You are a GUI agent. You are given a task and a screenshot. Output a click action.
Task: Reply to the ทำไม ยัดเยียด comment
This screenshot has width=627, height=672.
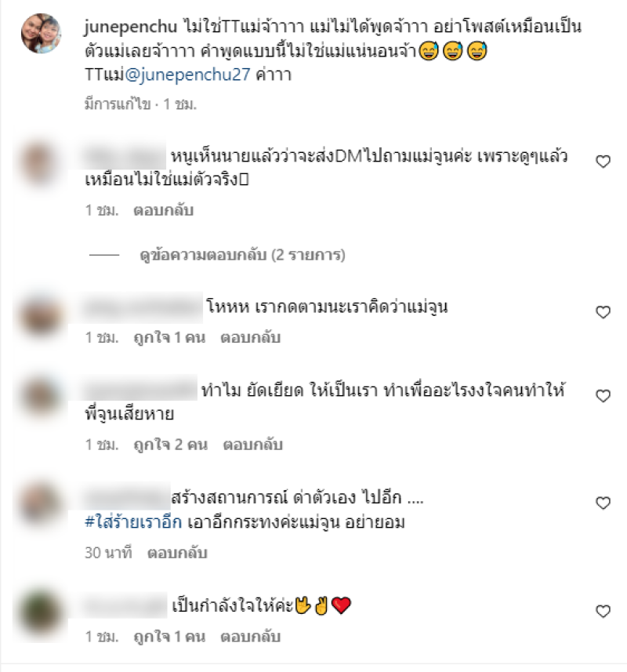click(252, 445)
